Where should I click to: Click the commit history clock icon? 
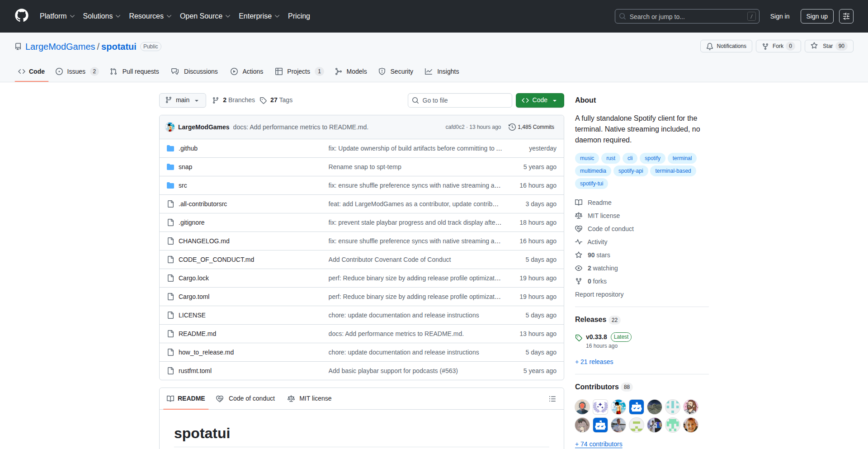tap(512, 127)
